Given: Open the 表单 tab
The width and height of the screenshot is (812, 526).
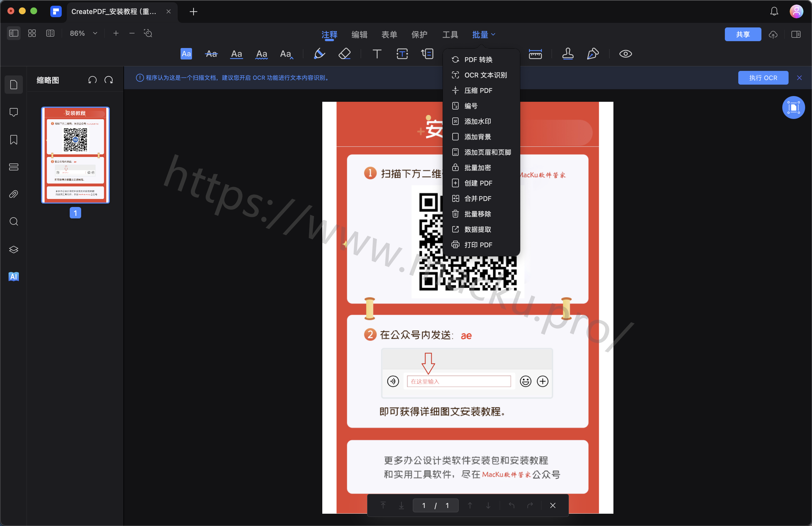Looking at the screenshot, I should point(389,35).
